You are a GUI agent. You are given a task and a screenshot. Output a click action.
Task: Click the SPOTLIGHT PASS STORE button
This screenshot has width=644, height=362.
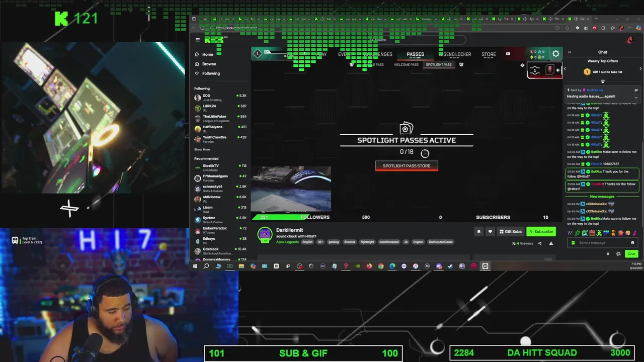[x=407, y=166]
